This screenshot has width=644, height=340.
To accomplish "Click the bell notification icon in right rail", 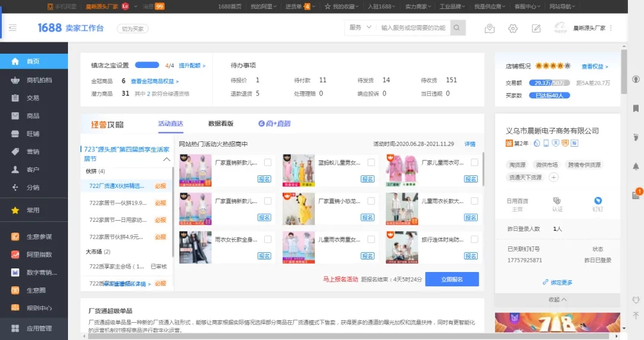I will [636, 166].
